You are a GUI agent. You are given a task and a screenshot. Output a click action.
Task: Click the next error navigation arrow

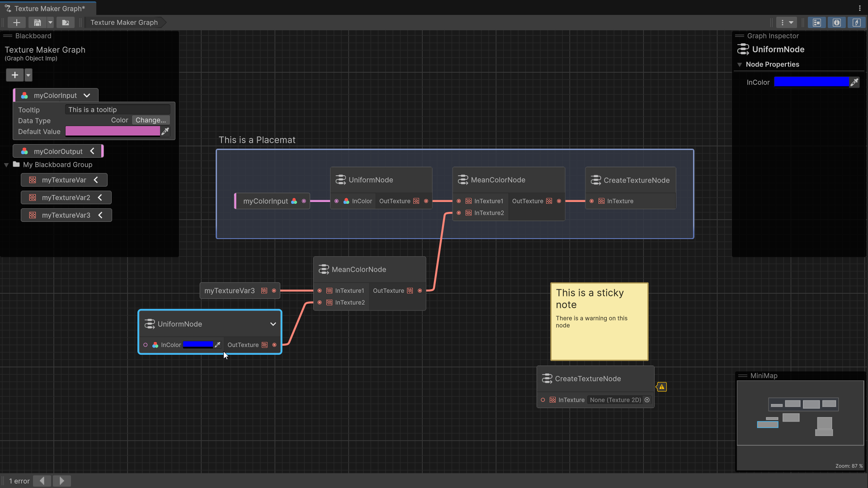62,481
